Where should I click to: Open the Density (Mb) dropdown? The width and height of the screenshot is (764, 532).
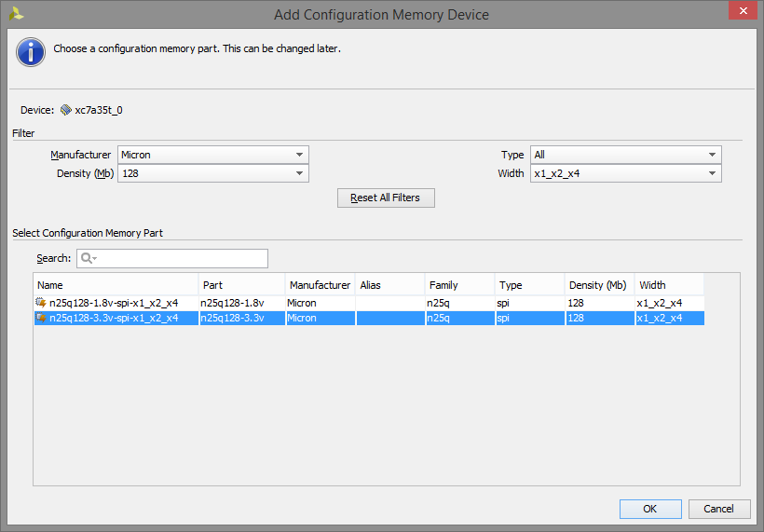point(213,173)
